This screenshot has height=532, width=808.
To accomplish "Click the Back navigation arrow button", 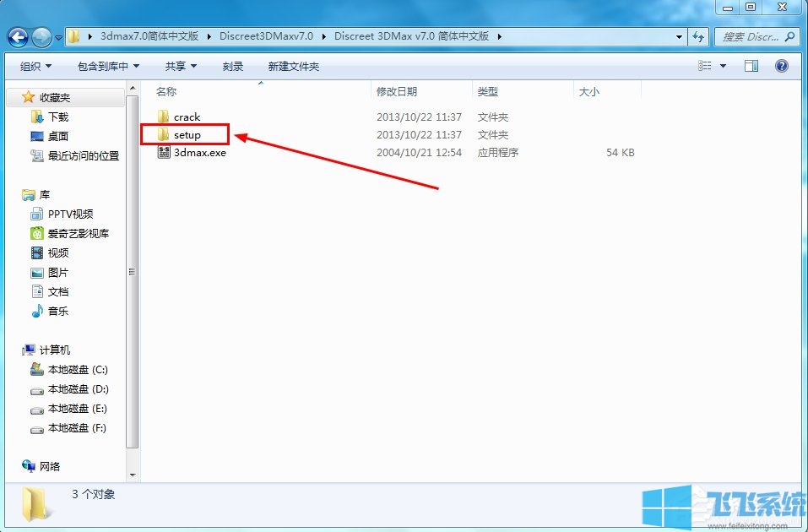I will [x=19, y=37].
